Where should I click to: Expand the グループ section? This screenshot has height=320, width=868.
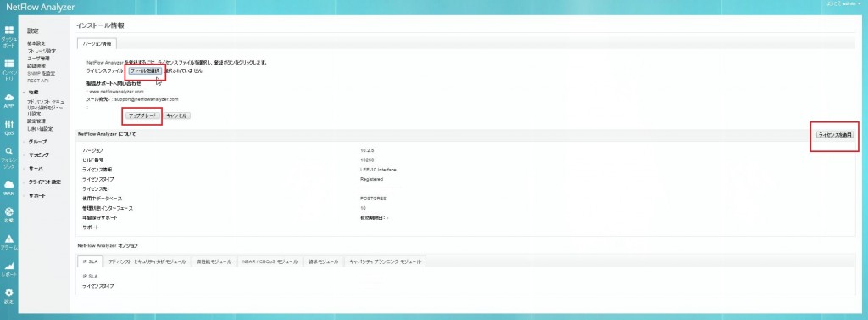tap(37, 142)
